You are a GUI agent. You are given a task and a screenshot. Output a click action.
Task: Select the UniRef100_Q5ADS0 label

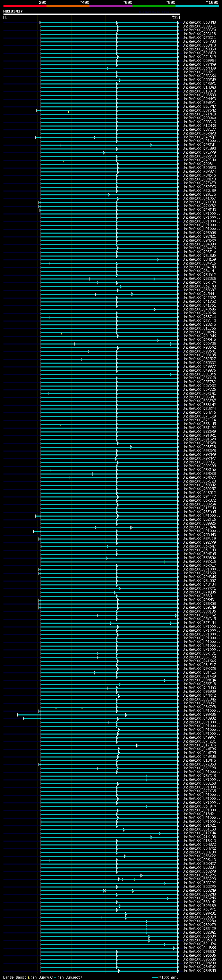click(199, 49)
